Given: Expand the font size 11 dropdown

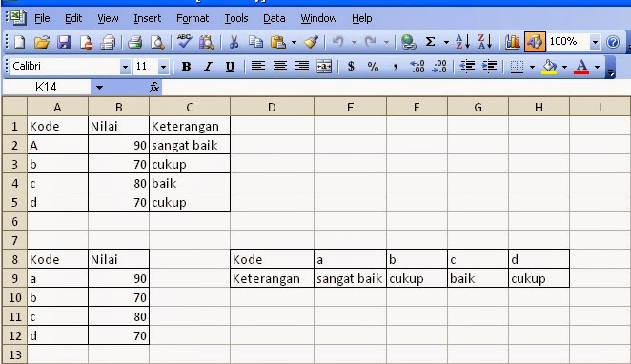Looking at the screenshot, I should [x=163, y=67].
